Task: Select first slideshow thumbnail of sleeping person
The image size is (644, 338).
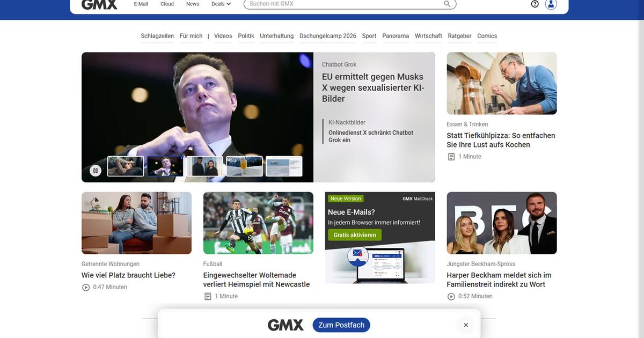Action: pyautogui.click(x=126, y=166)
